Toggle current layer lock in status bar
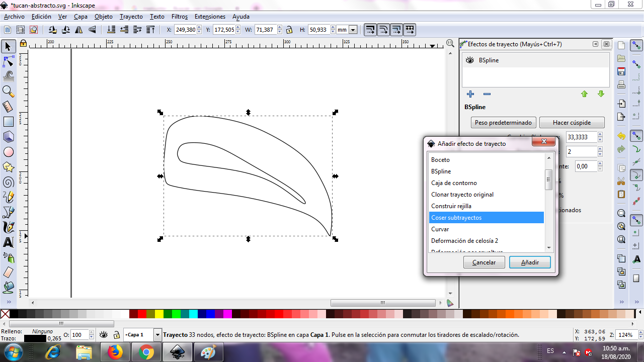The height and width of the screenshot is (362, 644). coord(116,335)
